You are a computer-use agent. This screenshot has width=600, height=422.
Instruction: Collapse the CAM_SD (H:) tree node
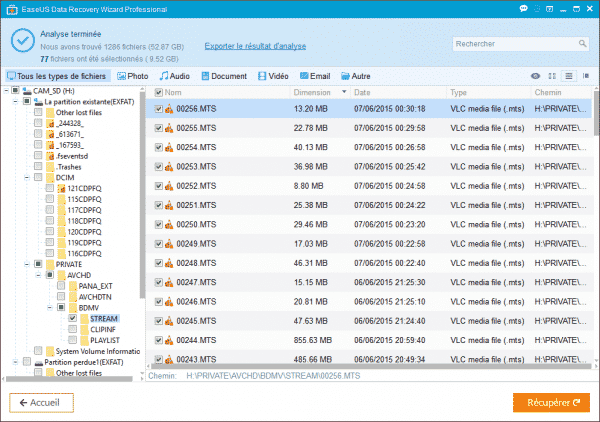coord(6,91)
